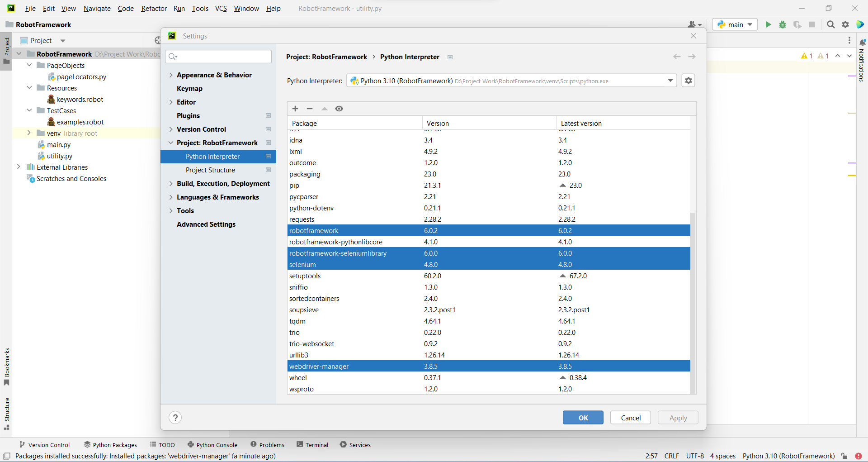Expand the Appearance & Behavior section
The image size is (868, 462).
click(x=170, y=75)
